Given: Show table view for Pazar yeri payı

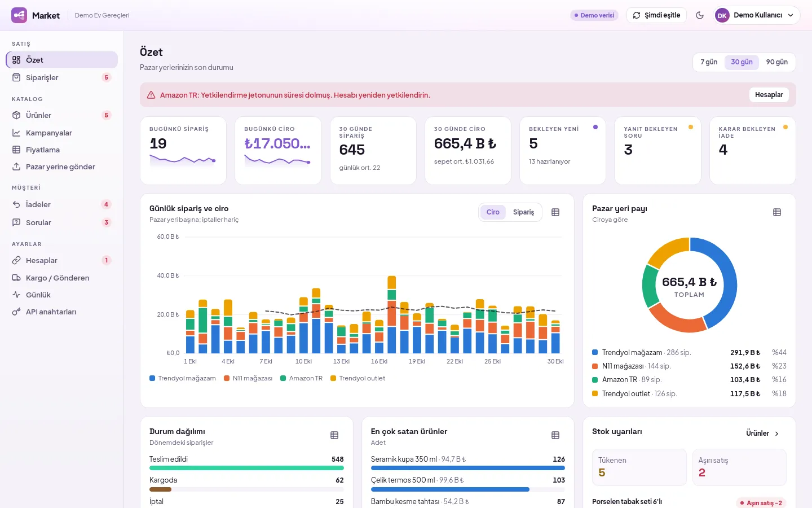Looking at the screenshot, I should (777, 212).
